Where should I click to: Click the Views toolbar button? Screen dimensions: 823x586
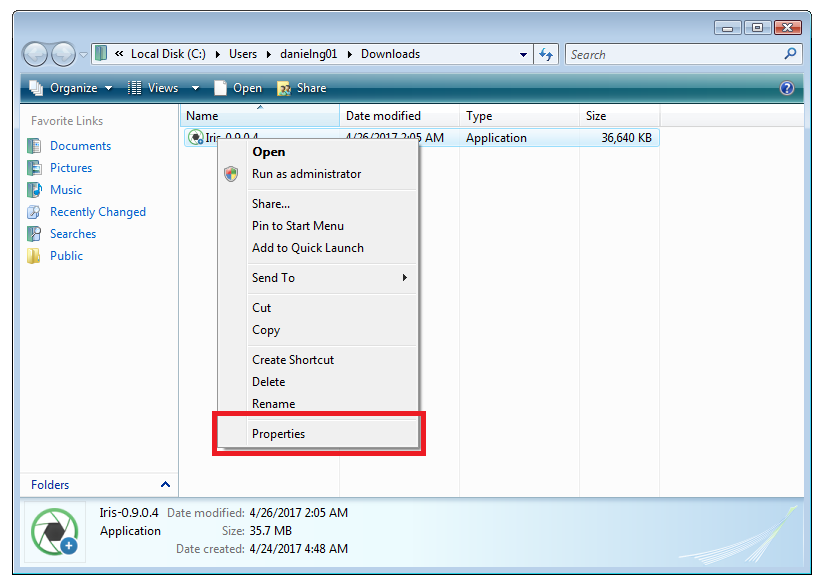coord(153,88)
